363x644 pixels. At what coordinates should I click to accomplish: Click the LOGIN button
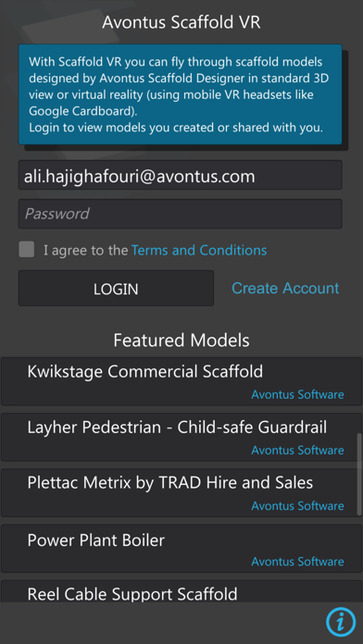tap(116, 289)
